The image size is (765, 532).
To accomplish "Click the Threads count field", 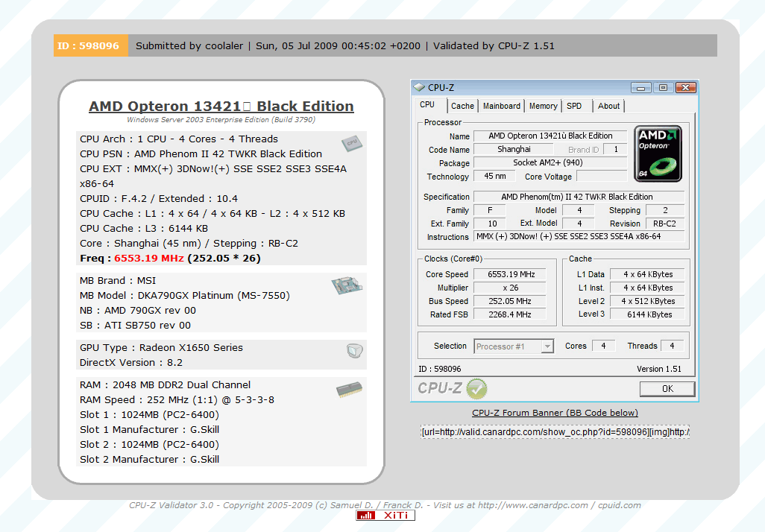I will point(672,346).
